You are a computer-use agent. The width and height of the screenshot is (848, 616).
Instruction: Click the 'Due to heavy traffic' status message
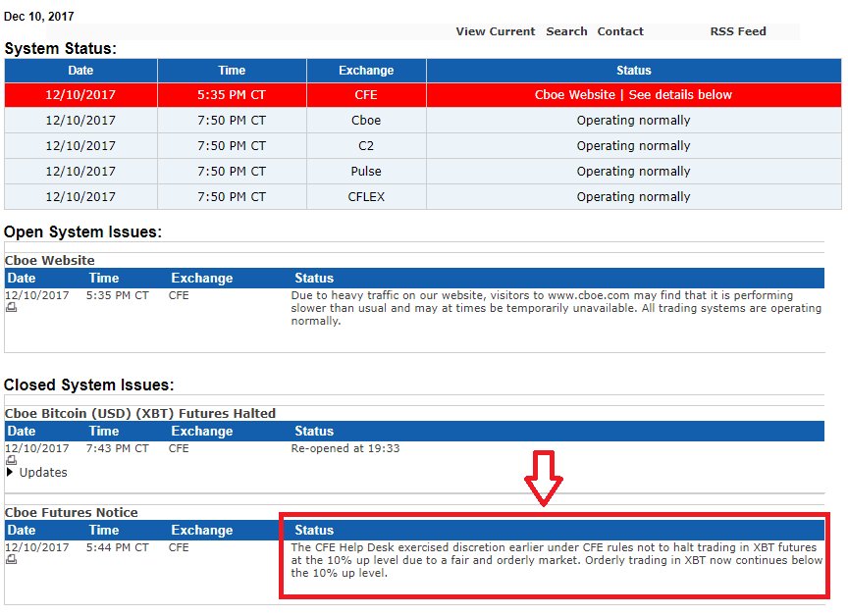[556, 308]
